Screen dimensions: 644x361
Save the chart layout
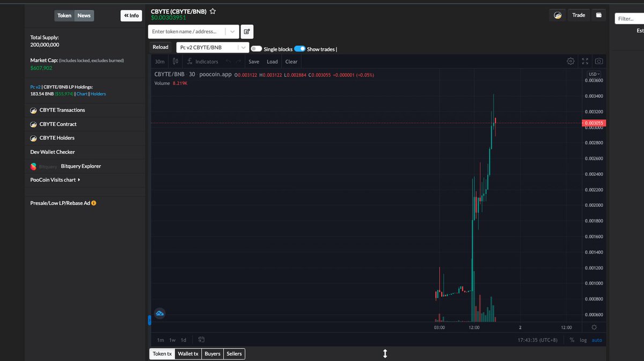click(254, 62)
